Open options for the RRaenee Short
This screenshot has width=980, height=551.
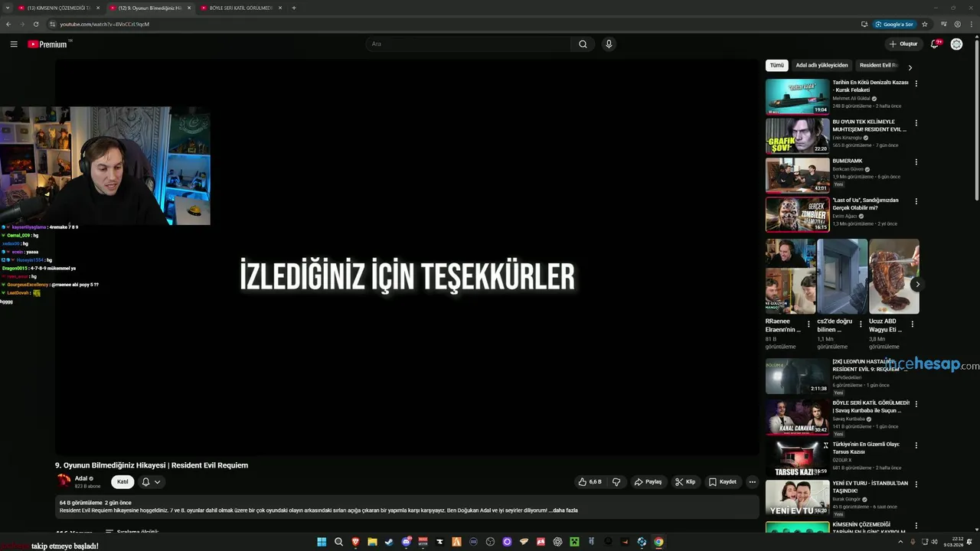point(808,324)
